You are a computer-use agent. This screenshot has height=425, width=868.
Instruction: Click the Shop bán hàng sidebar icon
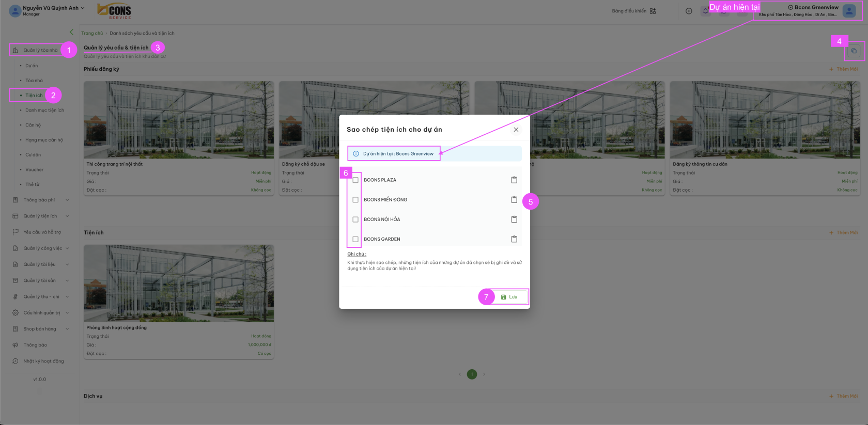click(16, 328)
